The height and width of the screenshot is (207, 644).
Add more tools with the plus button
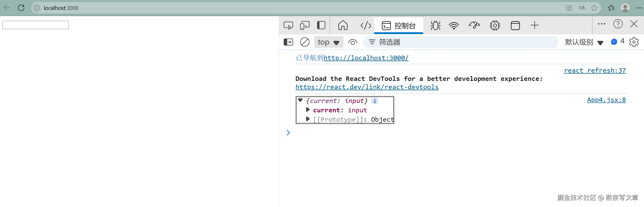click(535, 25)
